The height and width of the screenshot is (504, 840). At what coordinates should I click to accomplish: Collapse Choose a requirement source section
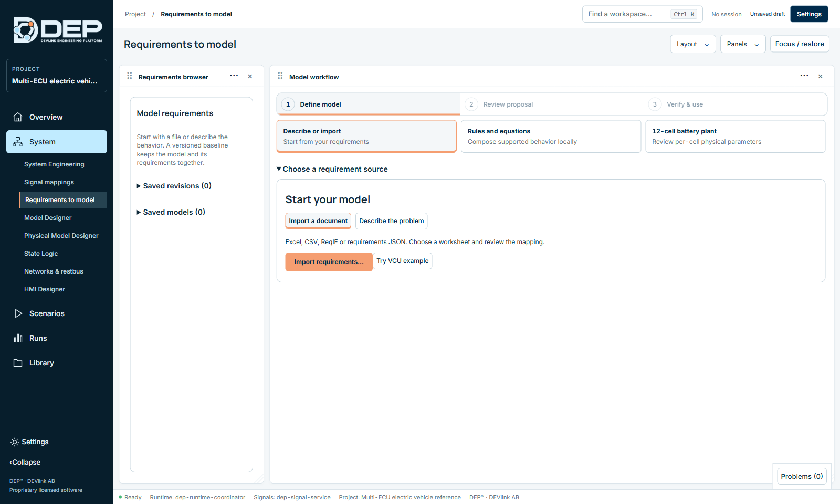332,169
